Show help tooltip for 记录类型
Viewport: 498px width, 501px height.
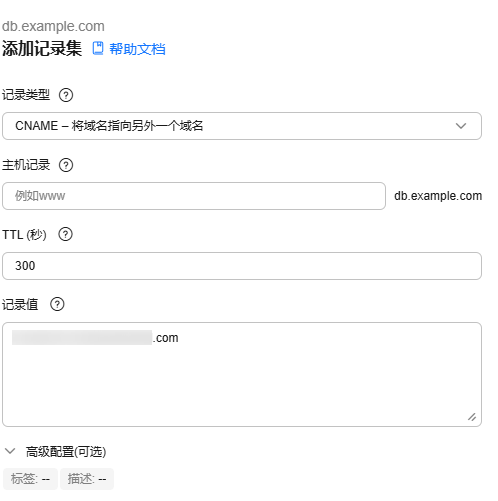point(66,95)
